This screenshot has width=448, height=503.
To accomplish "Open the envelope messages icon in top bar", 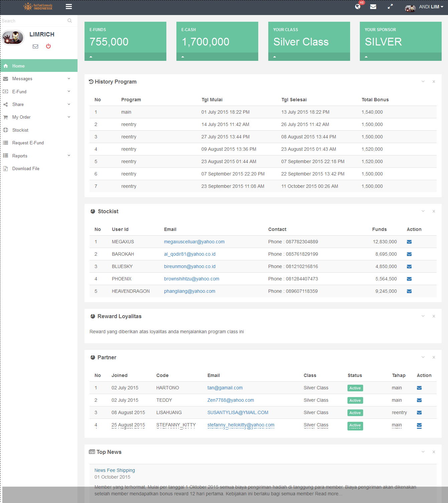I will pyautogui.click(x=373, y=7).
